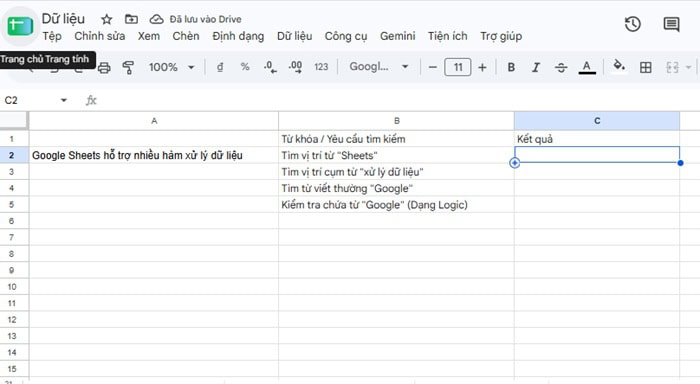Image resolution: width=700 pixels, height=384 pixels.
Task: Open the 123 number formats
Action: click(321, 67)
